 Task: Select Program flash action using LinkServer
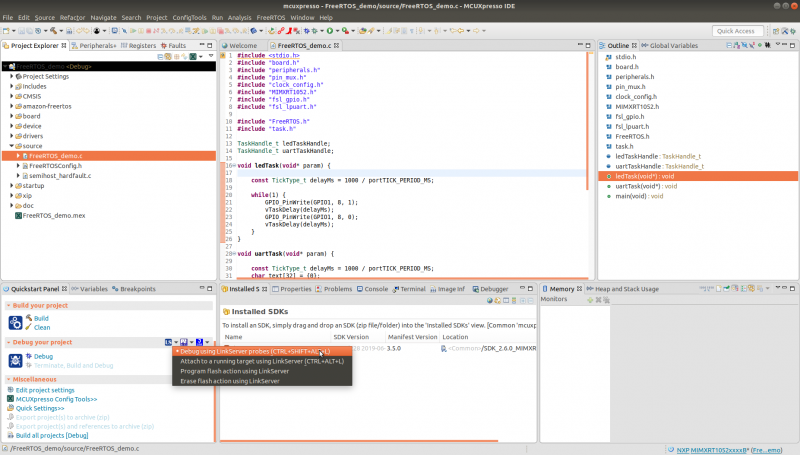pyautogui.click(x=233, y=371)
